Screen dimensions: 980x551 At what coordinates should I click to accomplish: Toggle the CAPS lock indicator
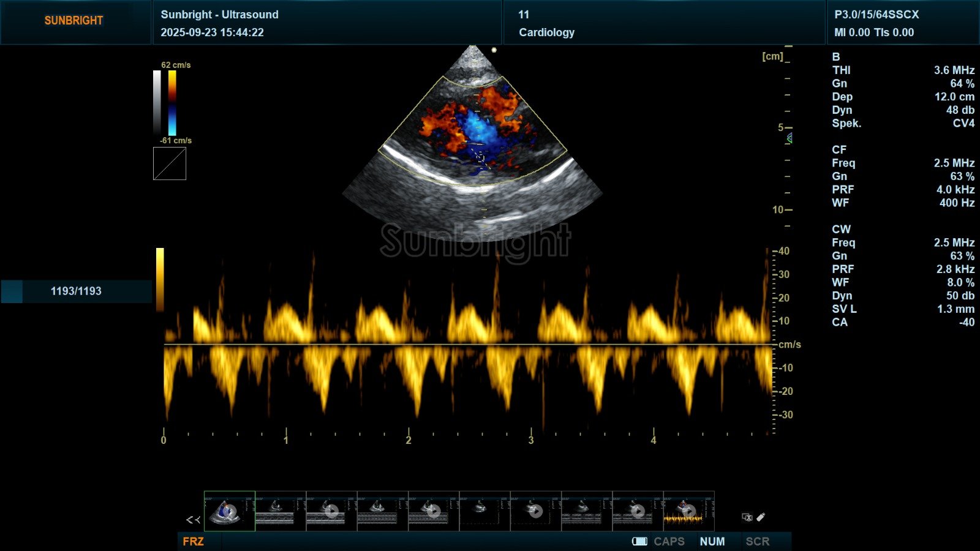tap(669, 541)
